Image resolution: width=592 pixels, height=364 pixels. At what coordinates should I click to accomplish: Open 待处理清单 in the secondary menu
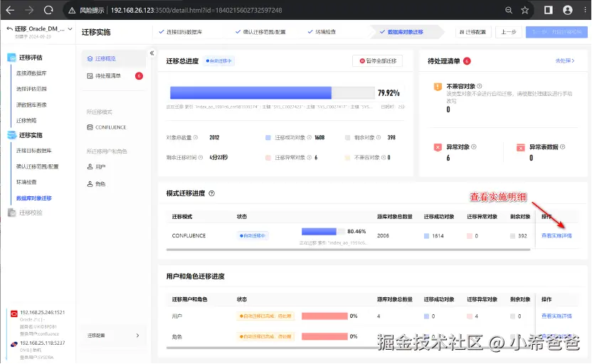pyautogui.click(x=108, y=76)
